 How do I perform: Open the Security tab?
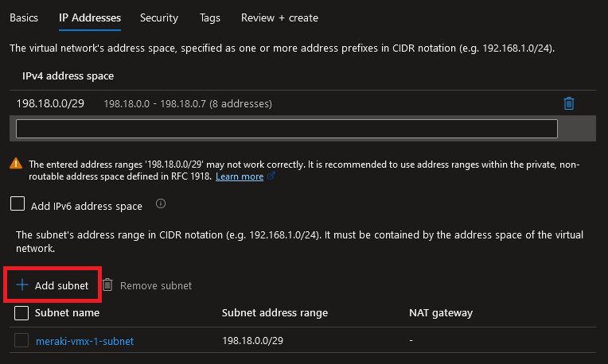(x=159, y=17)
